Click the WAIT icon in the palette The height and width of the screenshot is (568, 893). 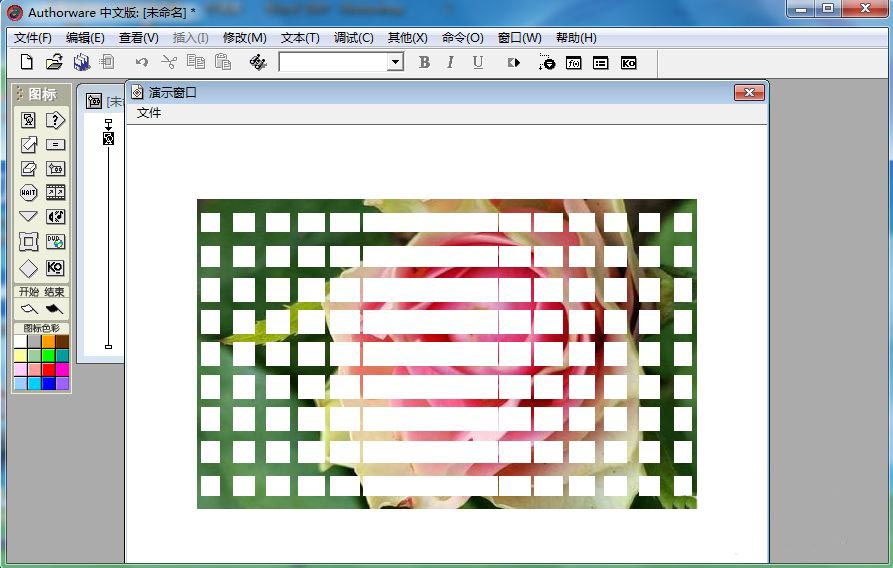pyautogui.click(x=29, y=193)
